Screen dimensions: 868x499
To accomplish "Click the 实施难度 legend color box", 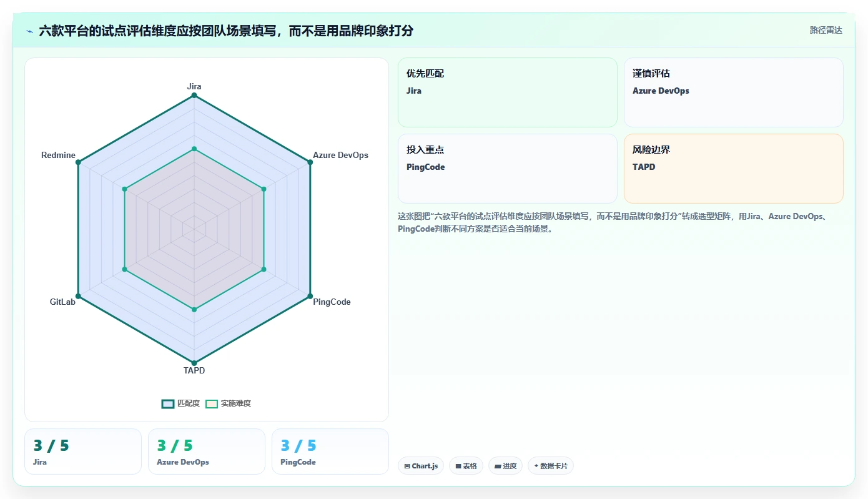I will pos(212,403).
